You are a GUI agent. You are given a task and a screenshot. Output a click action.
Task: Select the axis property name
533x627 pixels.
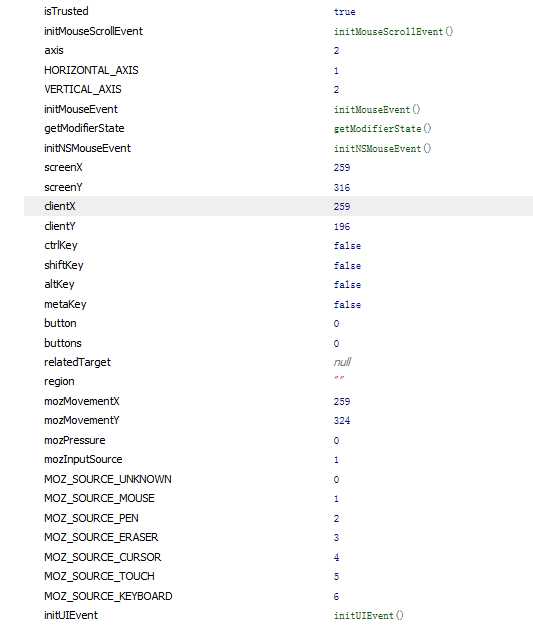tap(54, 50)
